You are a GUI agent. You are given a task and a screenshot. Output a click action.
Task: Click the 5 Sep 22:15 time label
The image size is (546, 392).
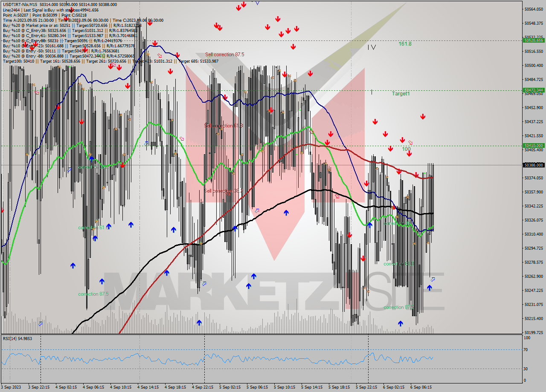366,387
